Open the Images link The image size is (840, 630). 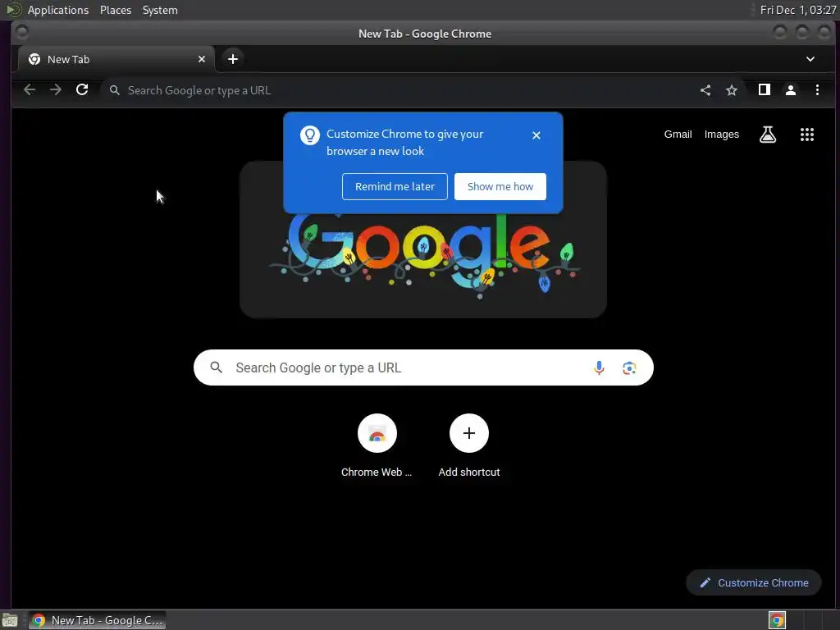(721, 135)
